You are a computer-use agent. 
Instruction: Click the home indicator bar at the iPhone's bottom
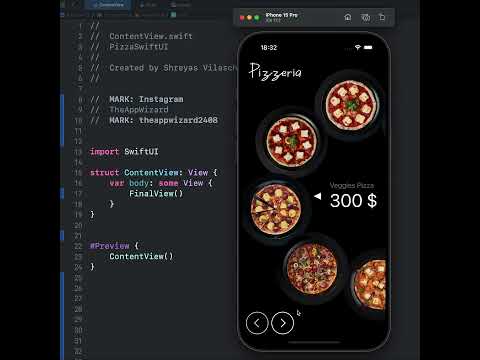(314, 342)
